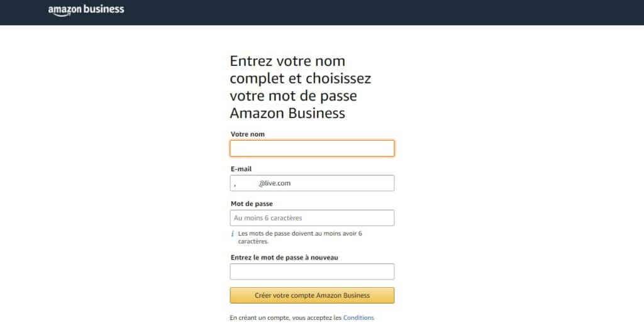
Task: Select the Mot de passe field
Action: pos(312,218)
